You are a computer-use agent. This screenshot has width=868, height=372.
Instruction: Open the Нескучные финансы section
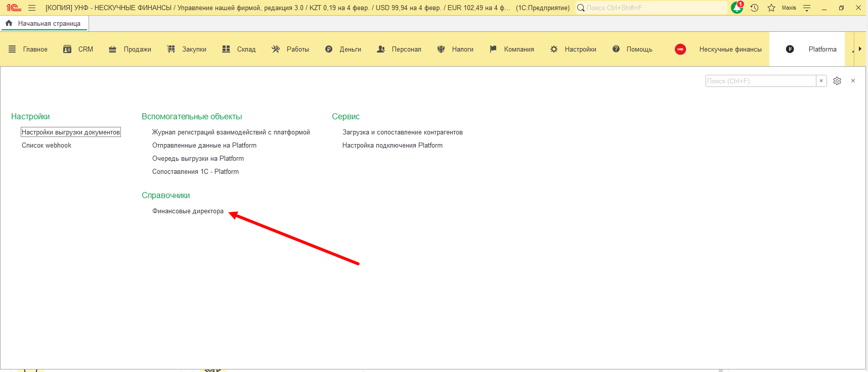(x=730, y=50)
